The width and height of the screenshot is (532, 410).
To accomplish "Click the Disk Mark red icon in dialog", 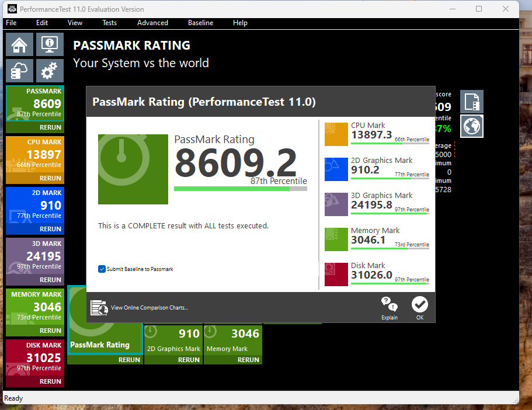I will click(336, 275).
